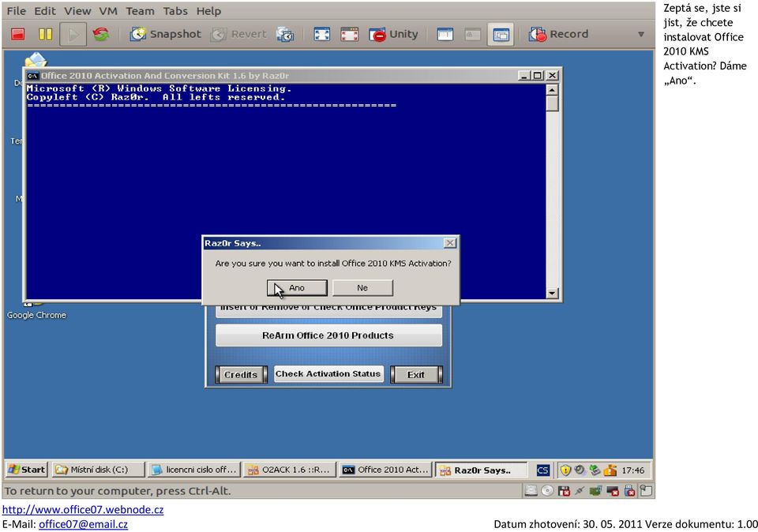The height and width of the screenshot is (532, 758).
Task: Click the dark device icon with red mark
Action: click(x=613, y=491)
